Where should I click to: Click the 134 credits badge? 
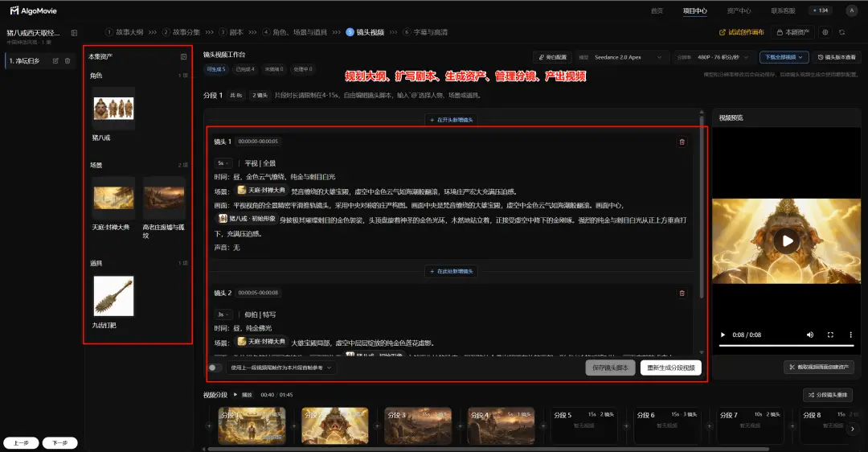[x=821, y=10]
